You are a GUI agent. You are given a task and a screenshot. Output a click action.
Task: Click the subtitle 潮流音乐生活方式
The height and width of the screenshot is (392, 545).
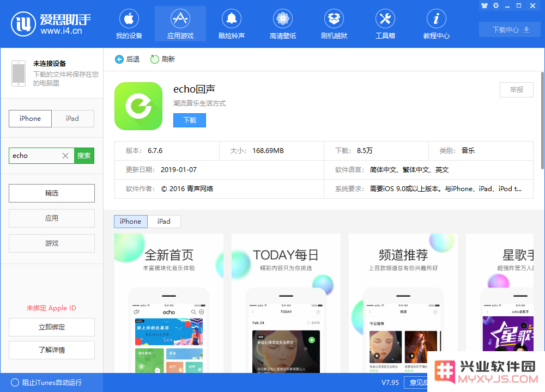point(199,103)
